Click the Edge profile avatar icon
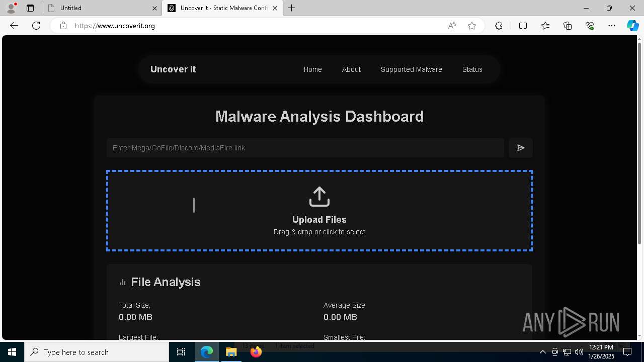The width and height of the screenshot is (644, 362). pos(11,8)
